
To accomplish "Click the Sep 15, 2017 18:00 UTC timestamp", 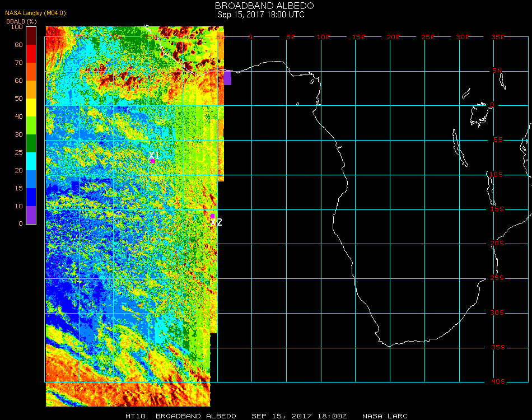I will click(261, 15).
